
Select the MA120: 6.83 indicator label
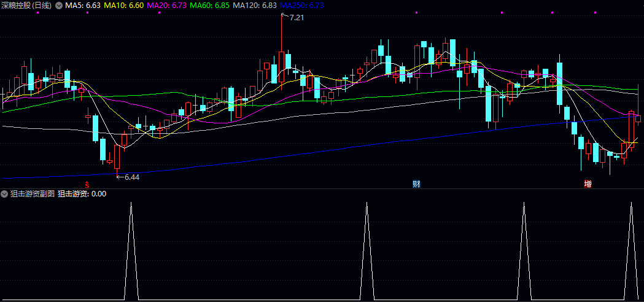(x=255, y=6)
